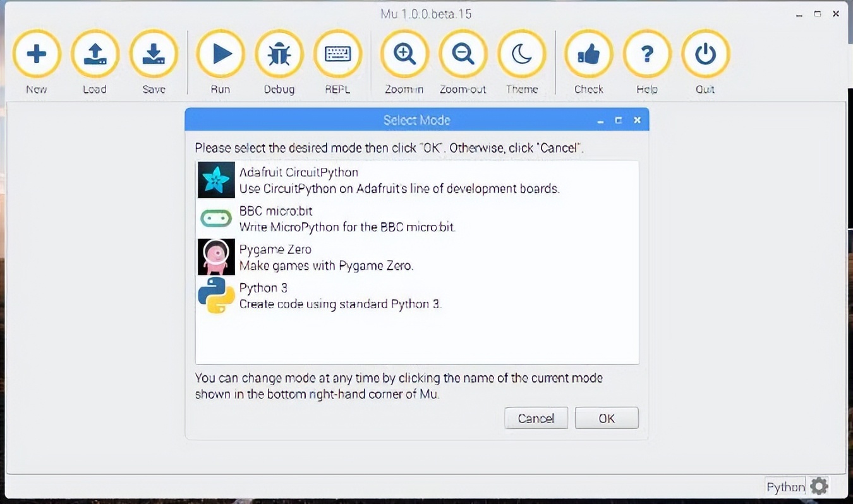Maximize the Select Mode dialog
This screenshot has height=504, width=853.
click(x=619, y=120)
